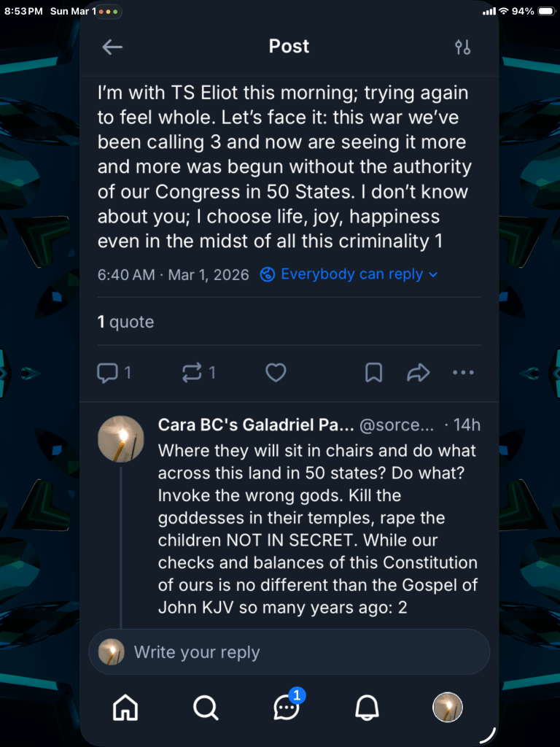This screenshot has height=747, width=560.
Task: Tap the 'Write your reply' field
Action: click(x=292, y=652)
